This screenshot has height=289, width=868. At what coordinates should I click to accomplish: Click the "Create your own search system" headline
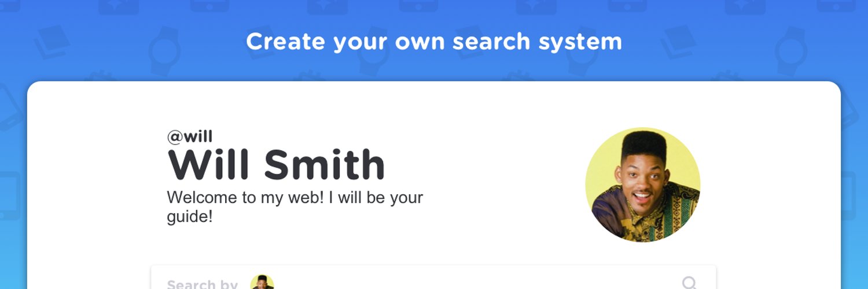[x=433, y=42]
